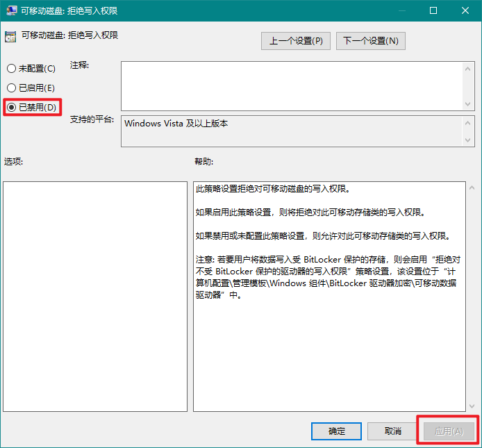Click the heading '可移动磁盘: 拒绝写入权限' below title bar

69,35
